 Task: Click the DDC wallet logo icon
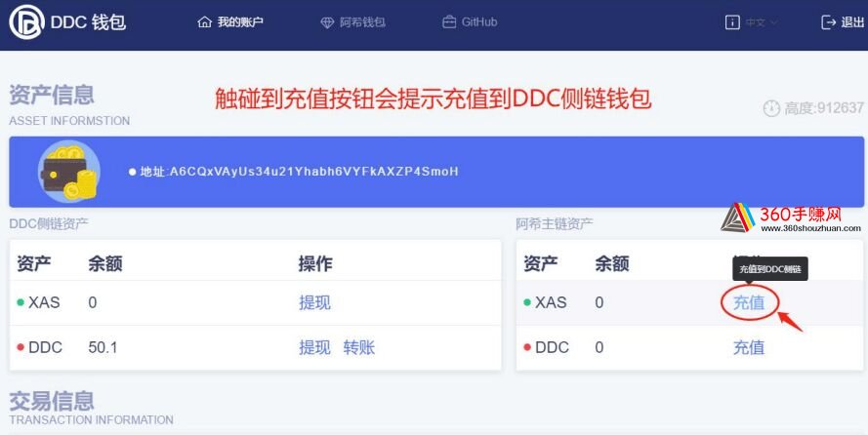(26, 21)
